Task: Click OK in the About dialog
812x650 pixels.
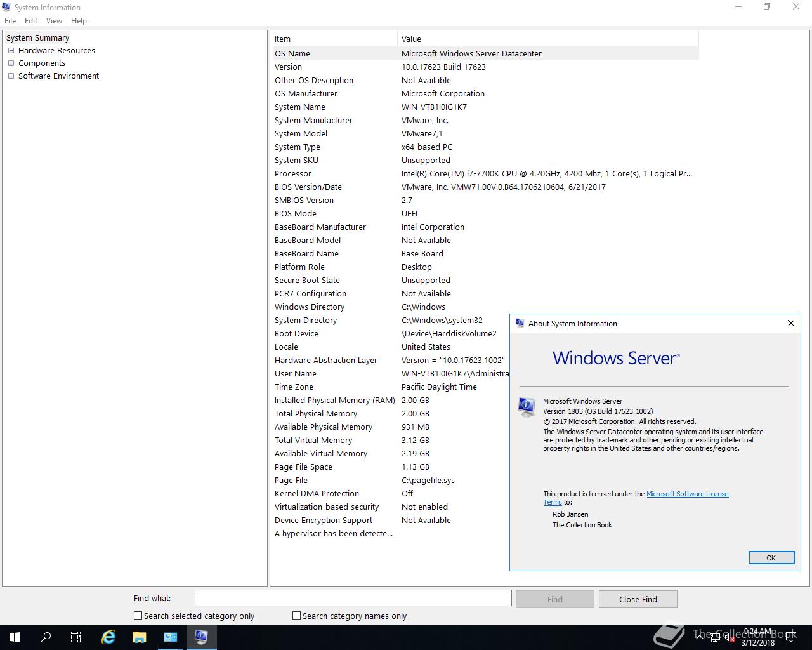Action: (771, 558)
